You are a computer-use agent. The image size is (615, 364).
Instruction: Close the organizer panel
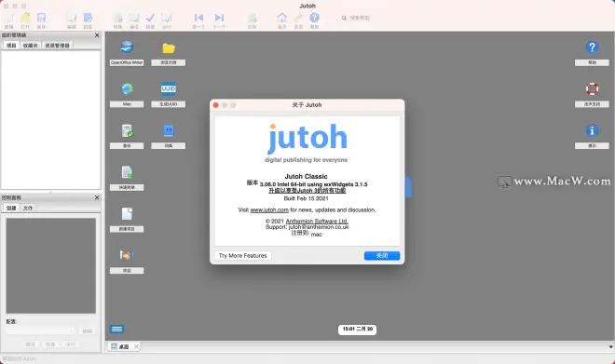[x=97, y=35]
